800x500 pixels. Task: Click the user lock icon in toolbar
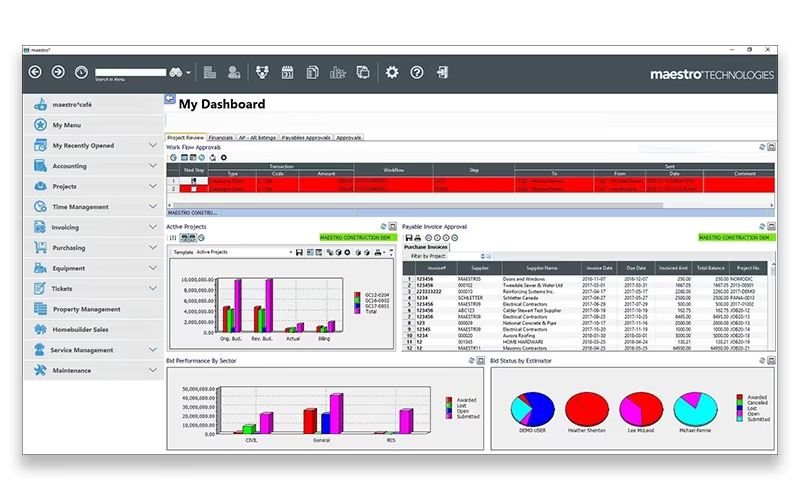click(x=234, y=72)
